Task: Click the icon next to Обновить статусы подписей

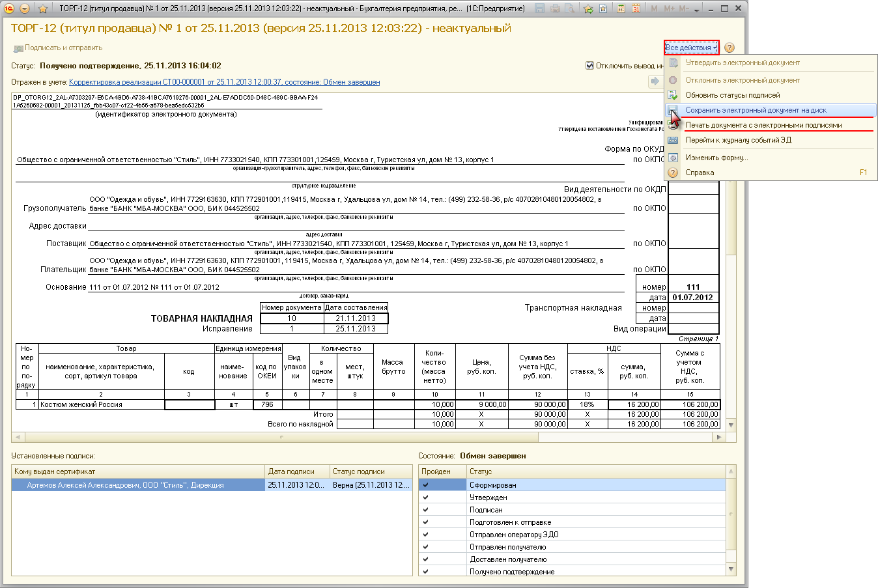Action: 673,95
